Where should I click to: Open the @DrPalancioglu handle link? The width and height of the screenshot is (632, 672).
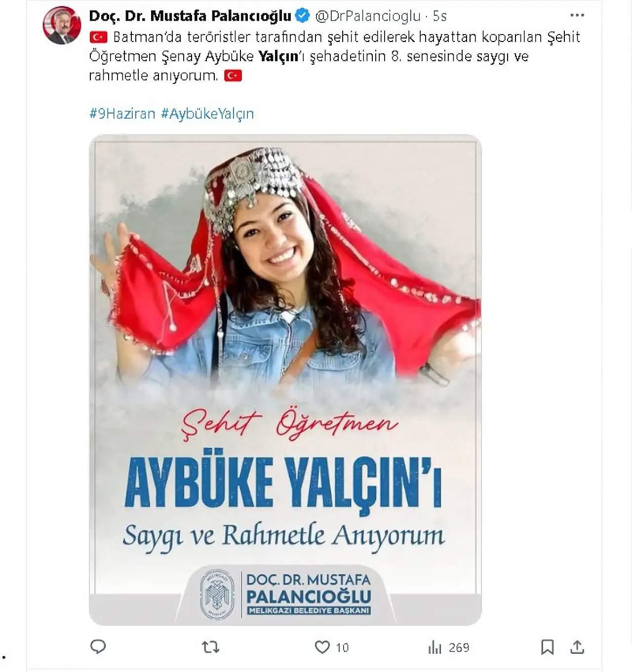[x=368, y=16]
